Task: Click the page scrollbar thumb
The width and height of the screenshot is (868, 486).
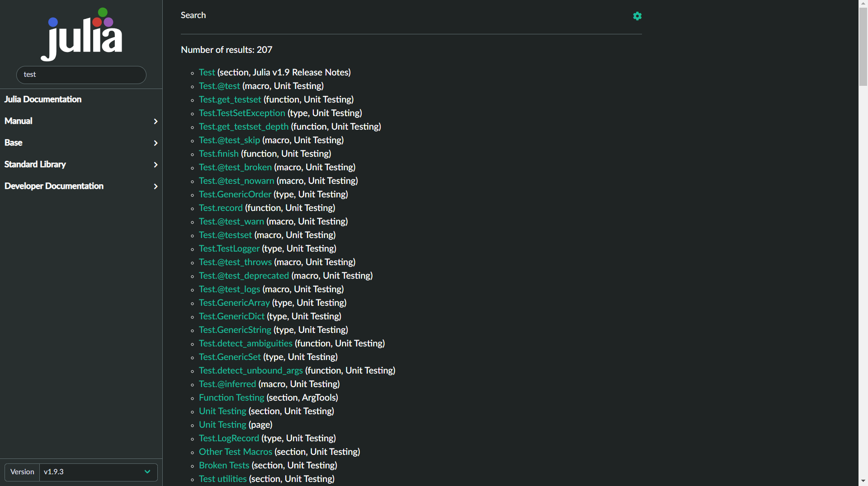Action: pos(863,47)
